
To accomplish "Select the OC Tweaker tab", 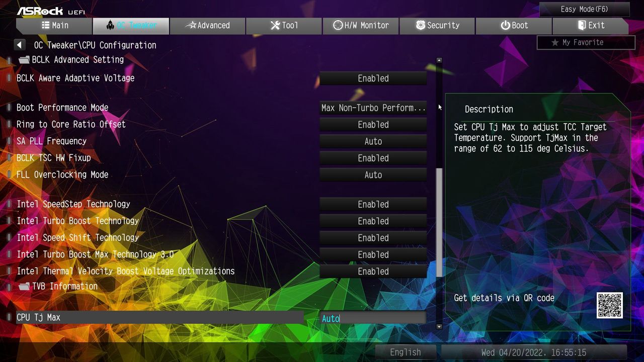I will point(131,26).
